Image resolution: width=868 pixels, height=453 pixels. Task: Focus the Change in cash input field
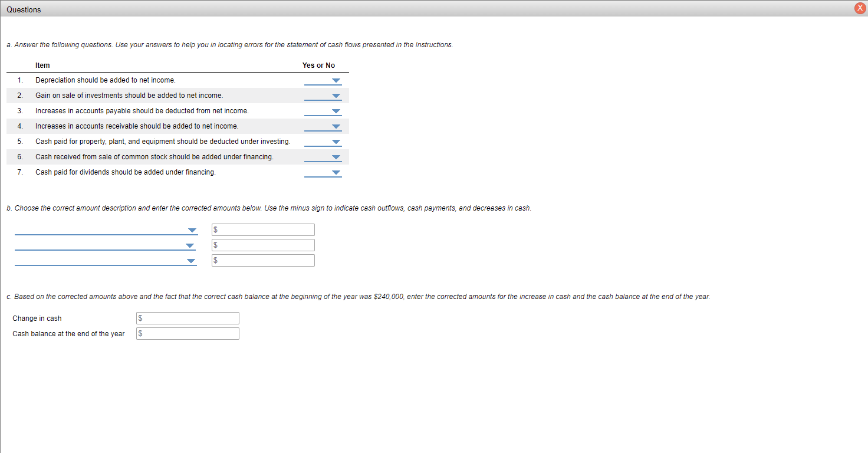coord(188,319)
